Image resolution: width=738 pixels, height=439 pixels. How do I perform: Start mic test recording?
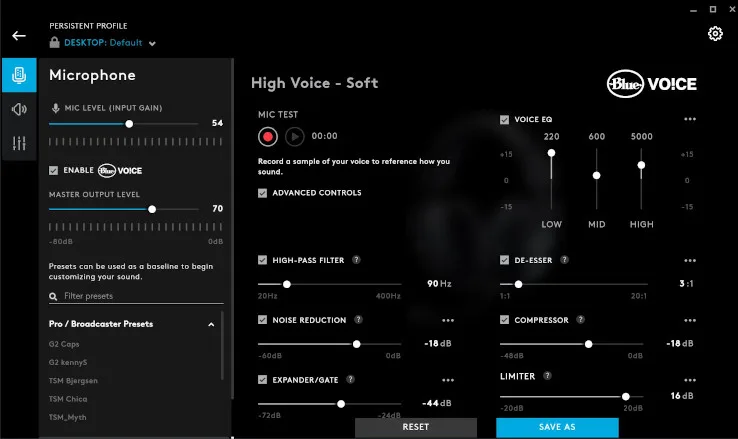[x=267, y=136]
